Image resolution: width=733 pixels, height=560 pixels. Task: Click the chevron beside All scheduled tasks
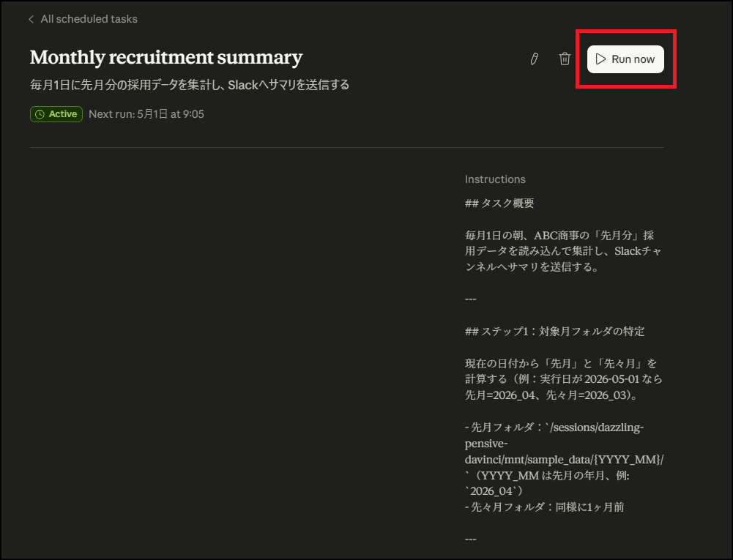[x=30, y=19]
